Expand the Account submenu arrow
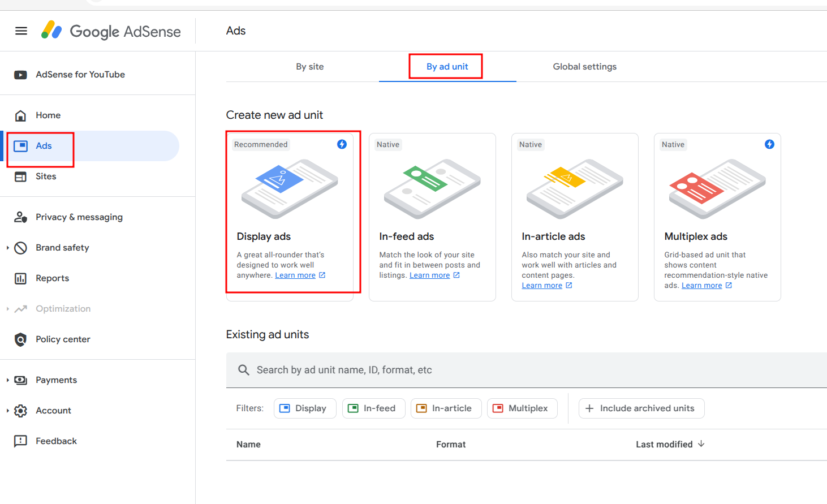The height and width of the screenshot is (504, 827). (x=7, y=411)
